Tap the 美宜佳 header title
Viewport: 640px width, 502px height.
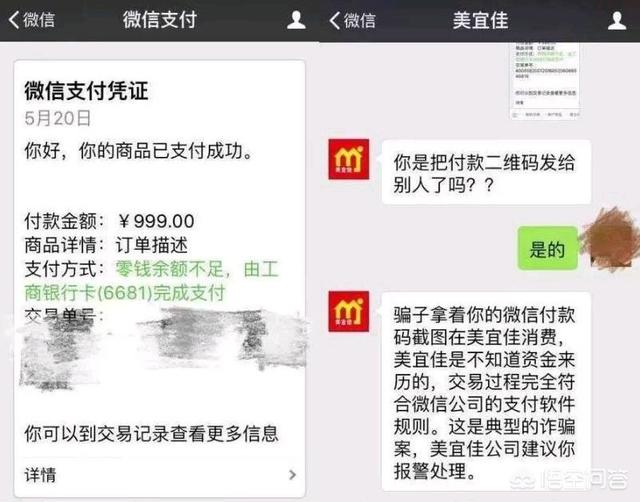click(x=480, y=20)
